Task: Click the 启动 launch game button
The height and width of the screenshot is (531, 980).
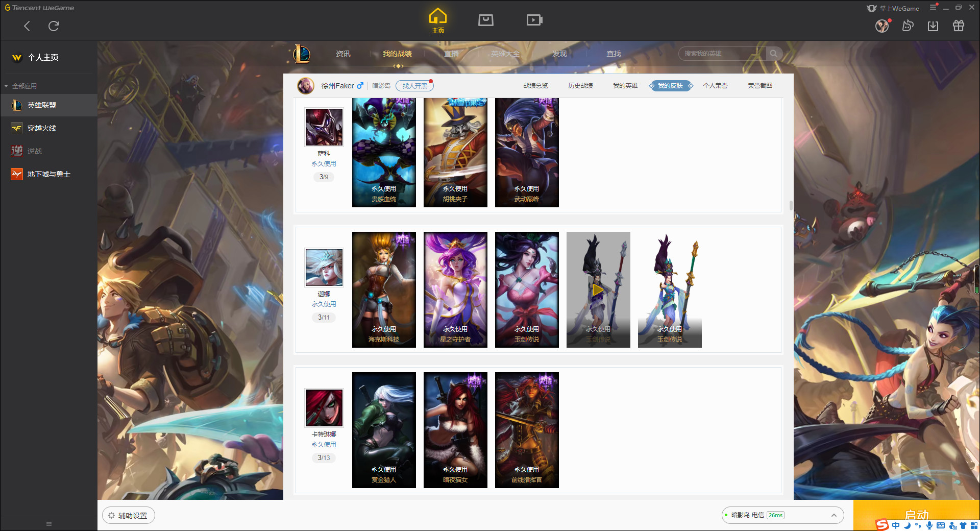Action: tap(917, 515)
